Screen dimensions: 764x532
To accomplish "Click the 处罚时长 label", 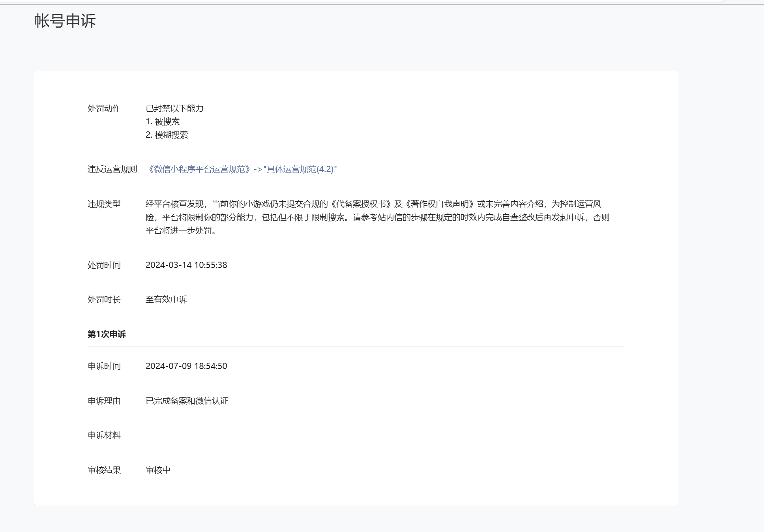I will click(104, 300).
